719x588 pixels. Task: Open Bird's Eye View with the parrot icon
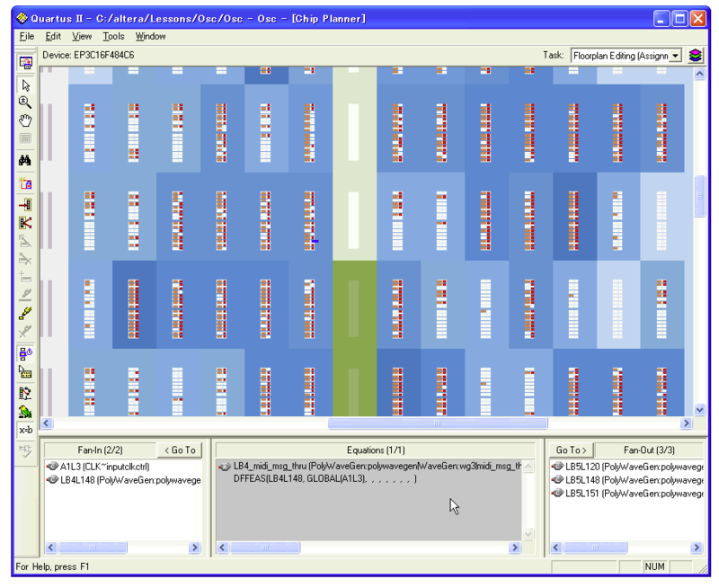pyautogui.click(x=25, y=412)
